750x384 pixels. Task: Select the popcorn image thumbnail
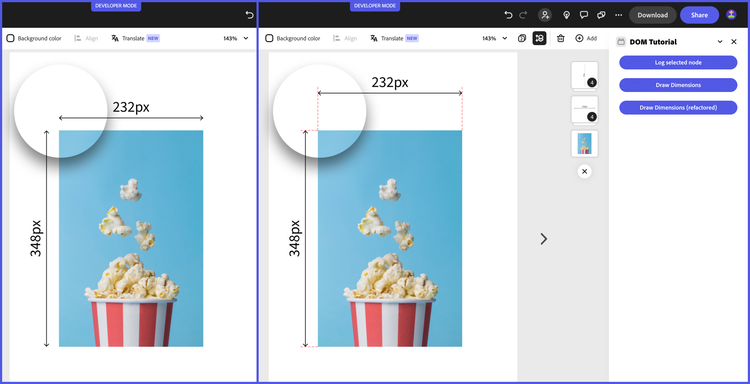[585, 143]
